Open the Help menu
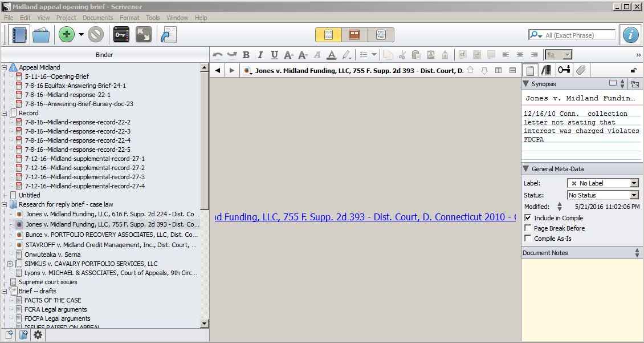The image size is (644, 343). click(x=201, y=18)
